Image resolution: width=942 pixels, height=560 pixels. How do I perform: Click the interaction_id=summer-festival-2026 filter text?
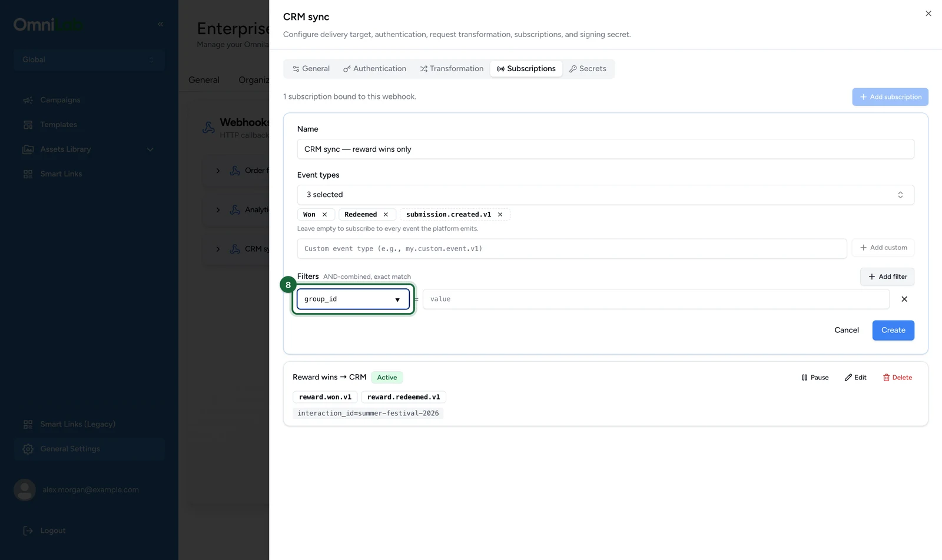(368, 414)
